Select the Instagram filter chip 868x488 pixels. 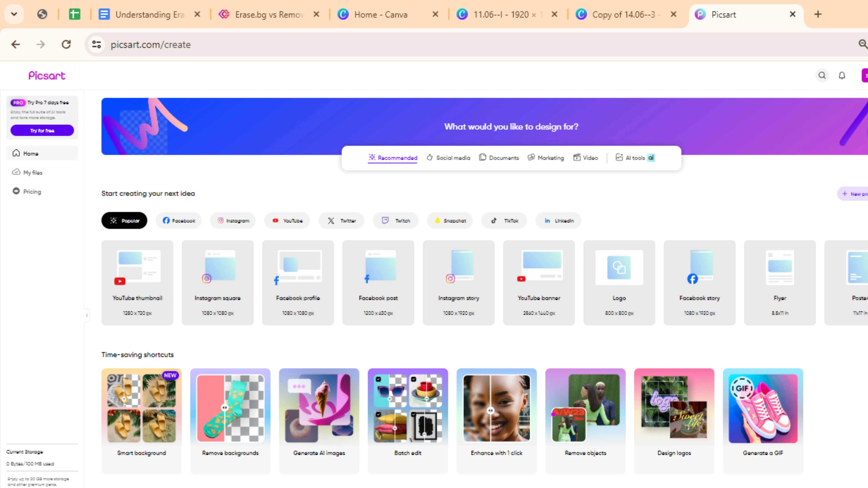pyautogui.click(x=233, y=221)
